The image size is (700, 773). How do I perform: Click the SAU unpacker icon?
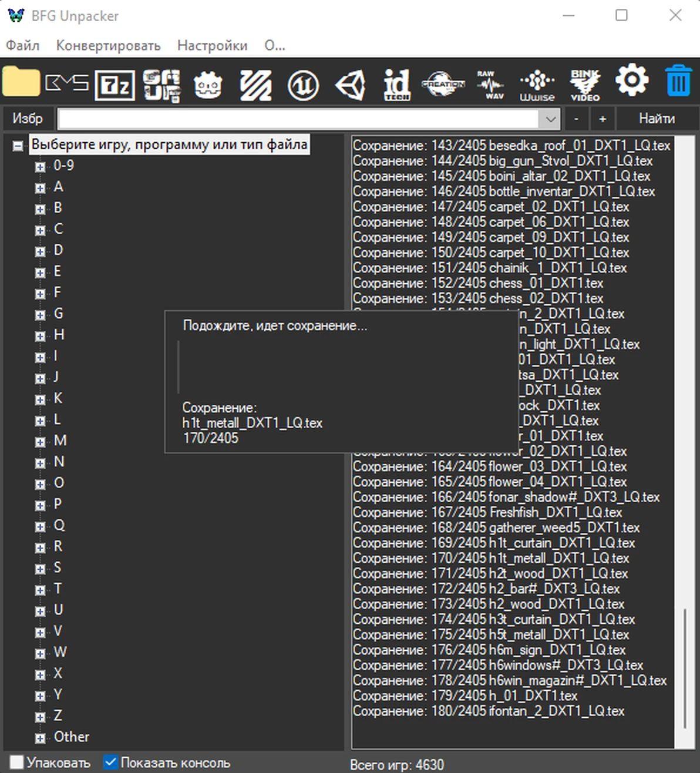(161, 85)
